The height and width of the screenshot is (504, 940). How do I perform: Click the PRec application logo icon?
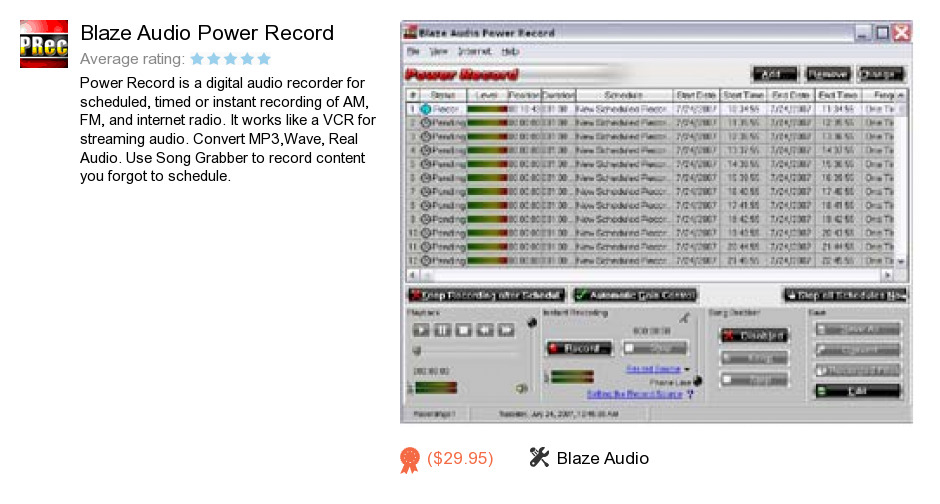point(44,44)
